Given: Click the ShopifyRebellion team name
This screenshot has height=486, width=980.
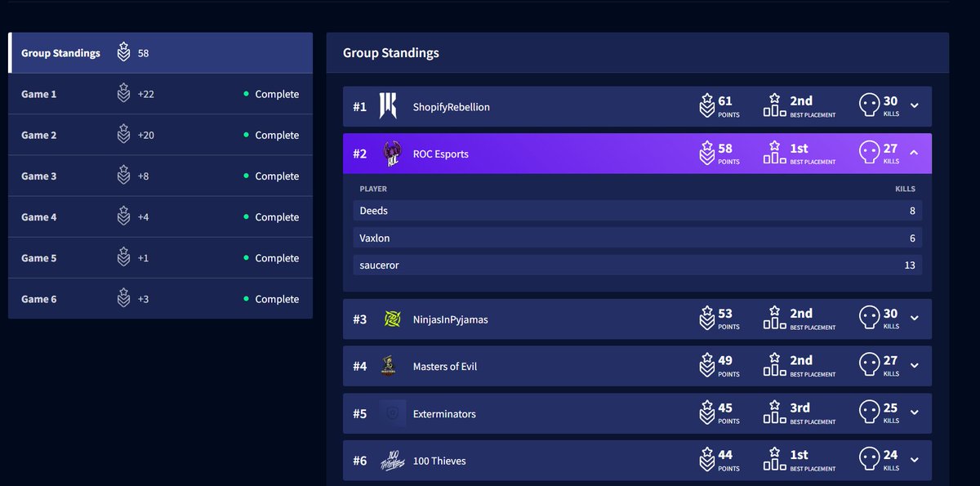Looking at the screenshot, I should click(x=452, y=107).
